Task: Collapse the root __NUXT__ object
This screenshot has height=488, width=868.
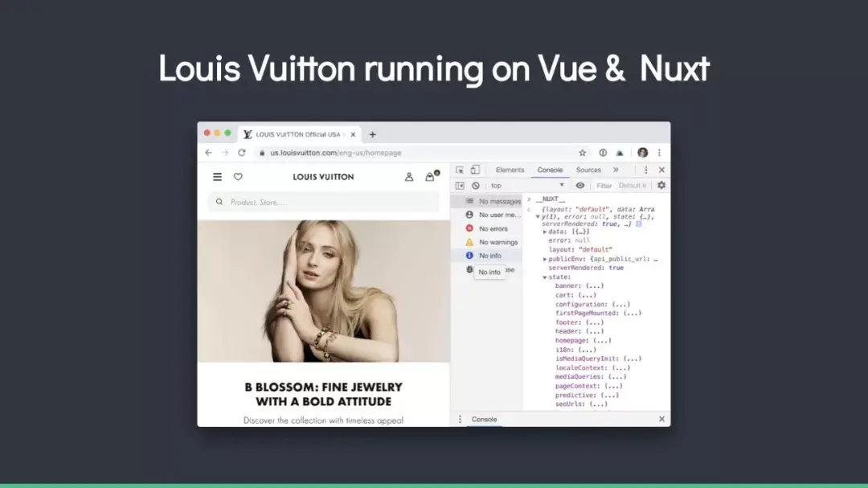Action: (x=538, y=216)
